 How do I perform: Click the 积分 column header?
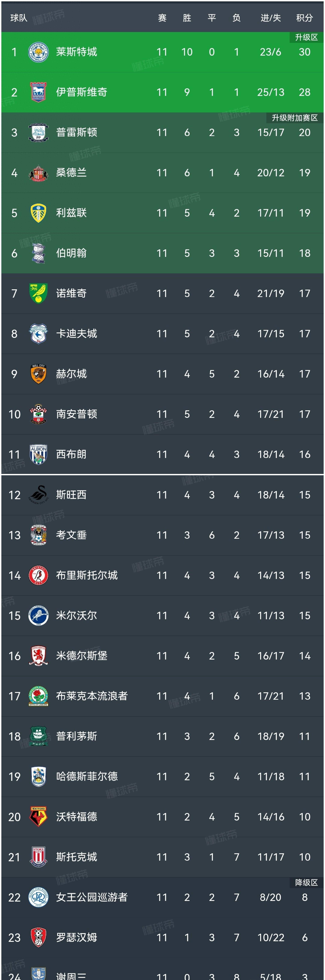(304, 18)
